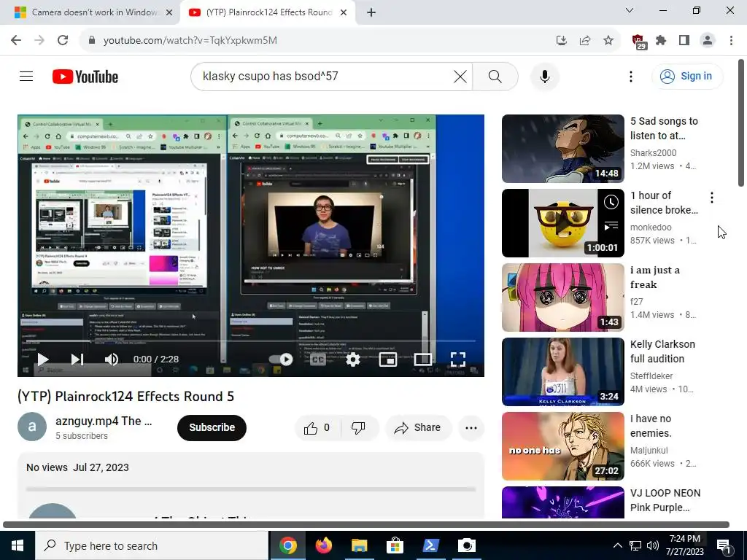Open YouTube settings three-dot menu
This screenshot has height=560, width=747.
click(x=631, y=76)
